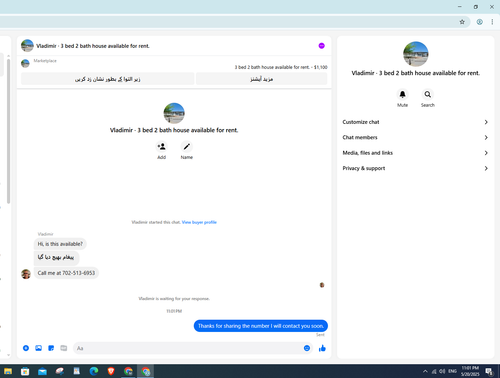Open Microsoft Edge from taskbar
Viewport: 500px width, 378px height.
pos(94,371)
